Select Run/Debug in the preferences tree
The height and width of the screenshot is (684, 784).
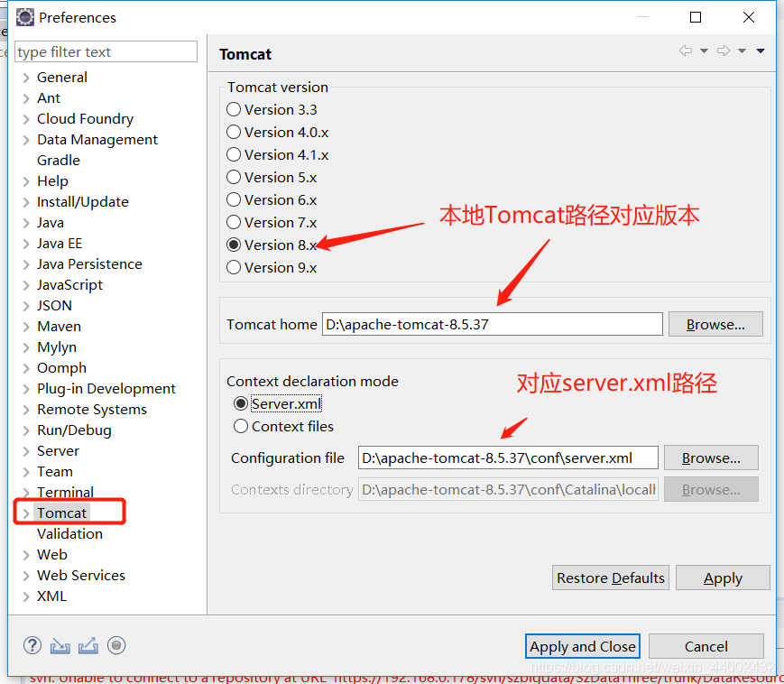pyautogui.click(x=74, y=430)
